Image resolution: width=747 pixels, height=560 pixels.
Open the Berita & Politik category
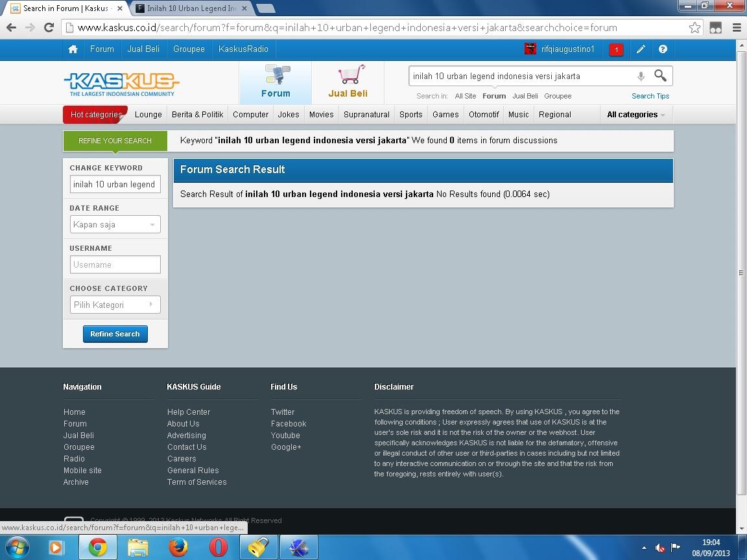point(197,115)
